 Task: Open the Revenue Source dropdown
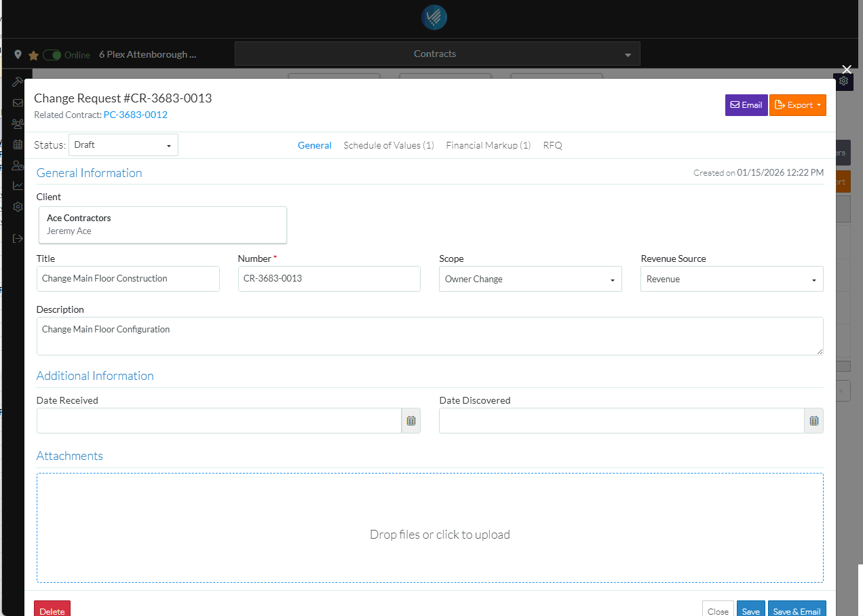pyautogui.click(x=731, y=279)
